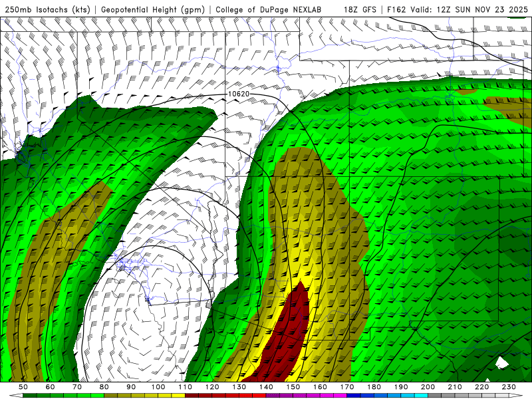Click the 230 value on the color scale
The image size is (532, 399).
(509, 387)
